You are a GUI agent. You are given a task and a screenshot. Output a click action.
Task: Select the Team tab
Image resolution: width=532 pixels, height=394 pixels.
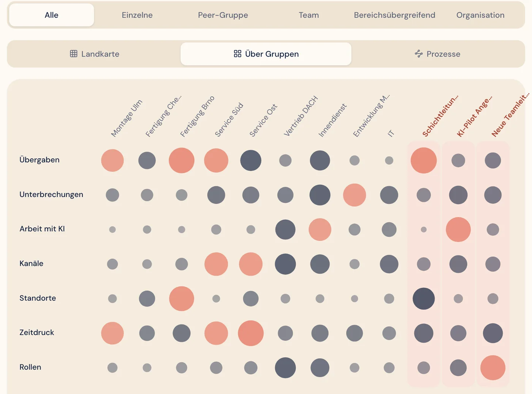pyautogui.click(x=309, y=15)
